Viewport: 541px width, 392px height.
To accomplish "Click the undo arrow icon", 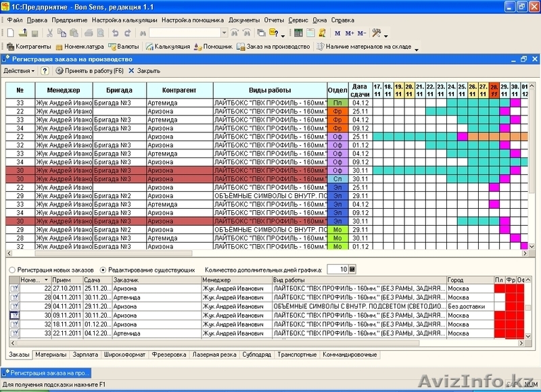I will (x=116, y=32).
